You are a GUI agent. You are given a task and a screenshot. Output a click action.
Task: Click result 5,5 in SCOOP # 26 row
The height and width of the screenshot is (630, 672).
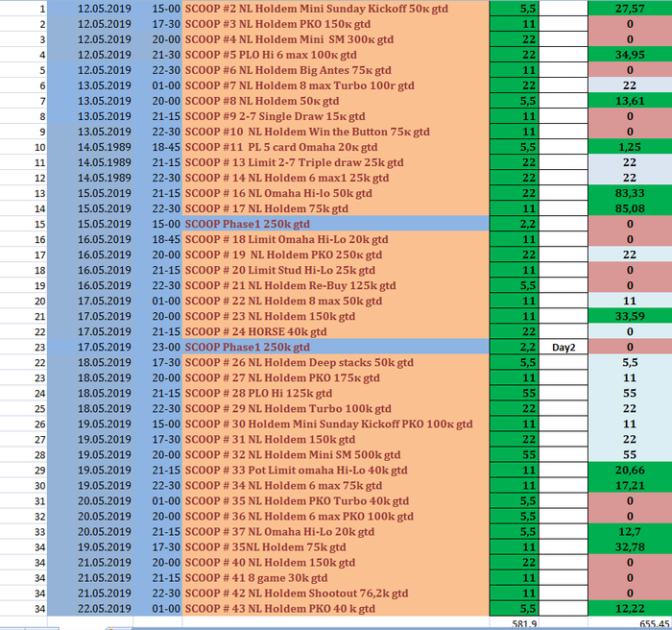tap(630, 363)
